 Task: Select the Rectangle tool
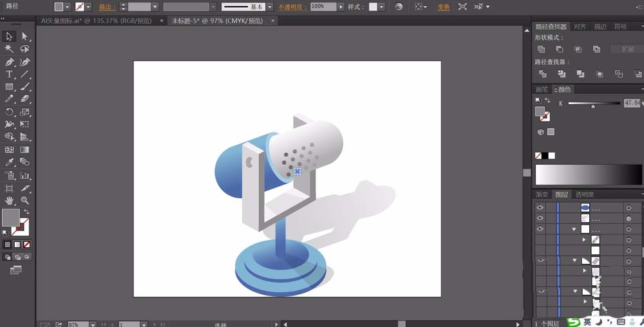click(x=9, y=86)
